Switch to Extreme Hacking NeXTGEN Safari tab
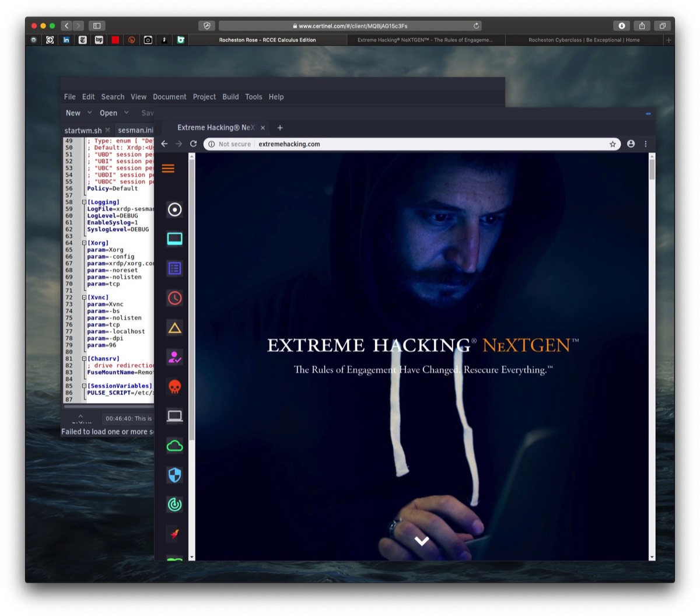The image size is (700, 616). point(425,40)
